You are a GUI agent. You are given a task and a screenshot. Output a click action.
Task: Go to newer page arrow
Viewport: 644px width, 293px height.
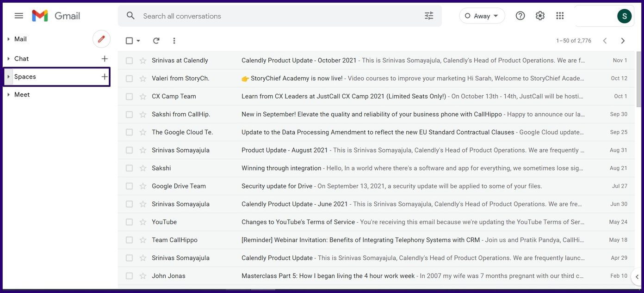pos(605,41)
